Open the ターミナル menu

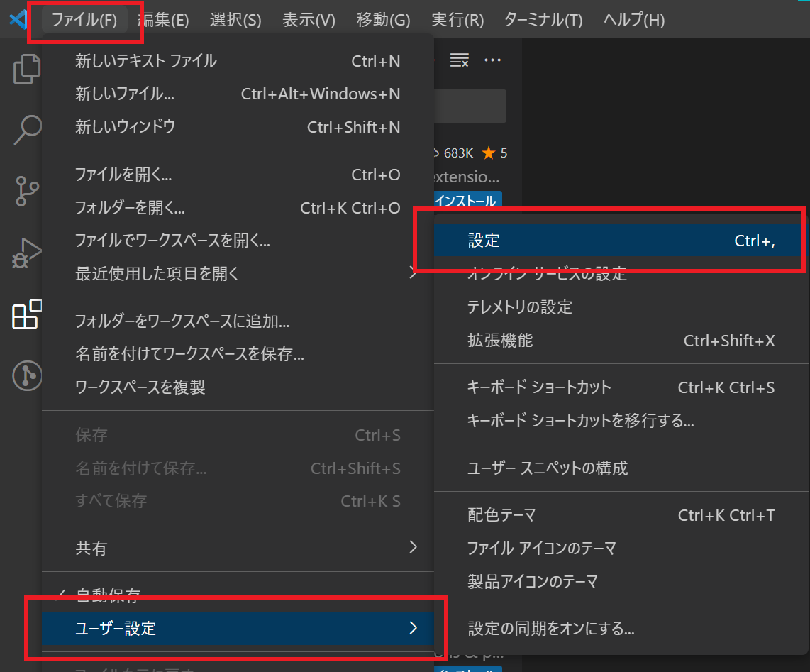click(x=543, y=20)
